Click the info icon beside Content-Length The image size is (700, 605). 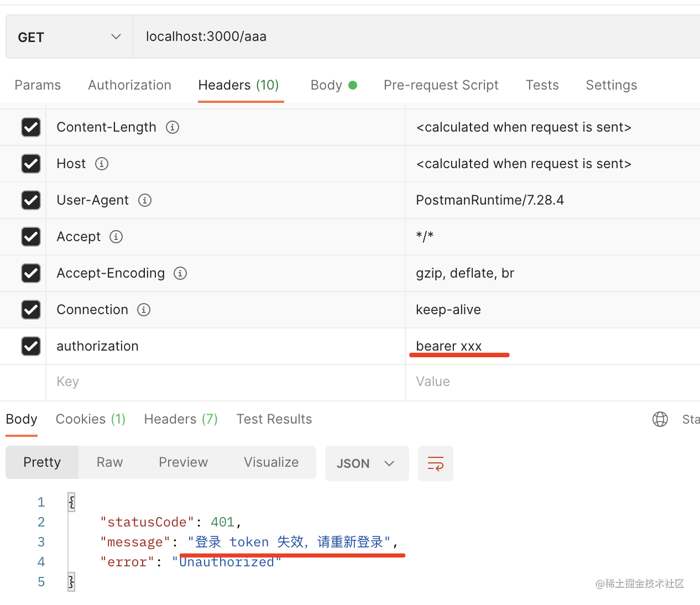point(173,127)
